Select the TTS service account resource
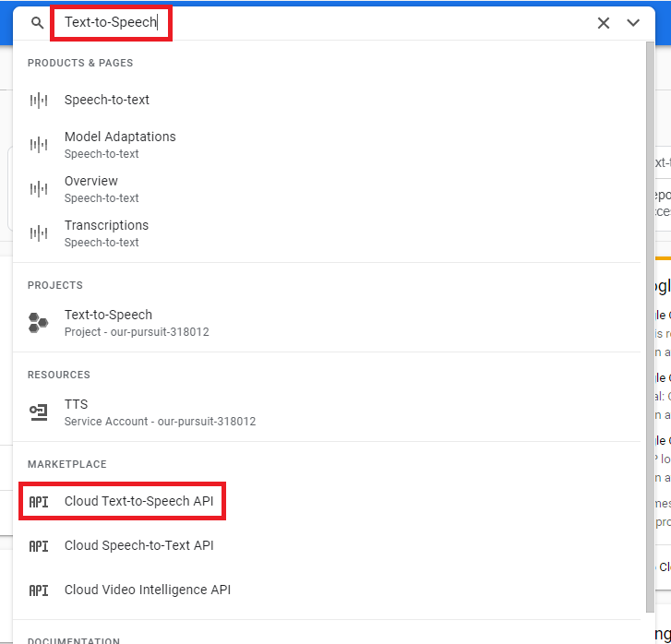The image size is (671, 644). [77, 405]
